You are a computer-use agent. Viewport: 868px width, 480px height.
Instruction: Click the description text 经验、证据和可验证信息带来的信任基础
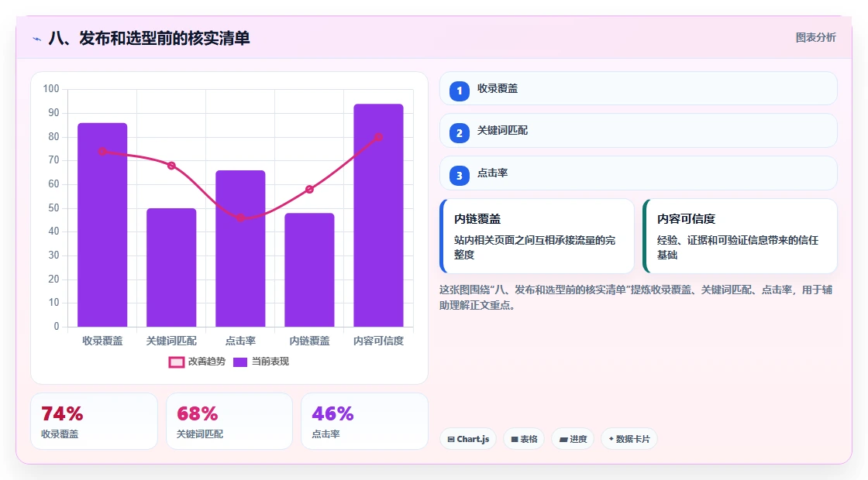point(738,247)
